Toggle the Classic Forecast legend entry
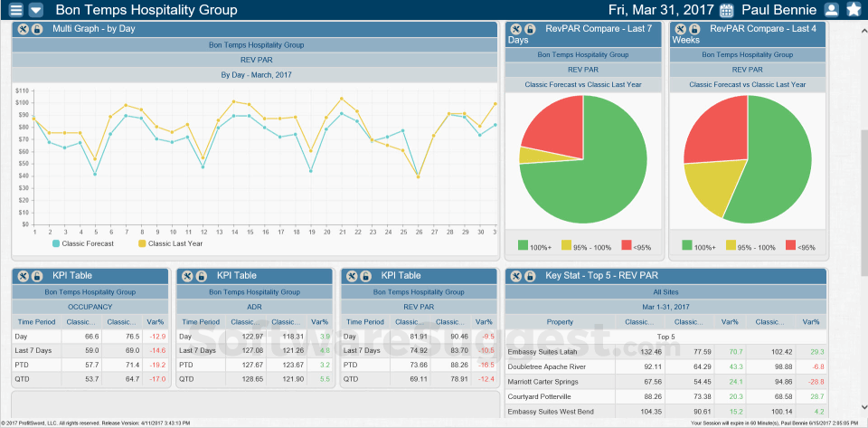This screenshot has width=868, height=428. coord(83,243)
